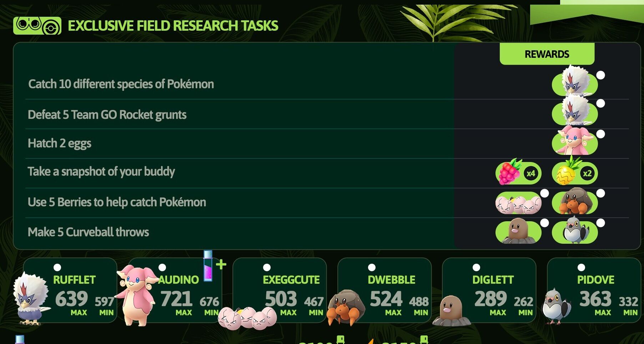Click the x2 quantity badge on Pinap Berry

587,173
